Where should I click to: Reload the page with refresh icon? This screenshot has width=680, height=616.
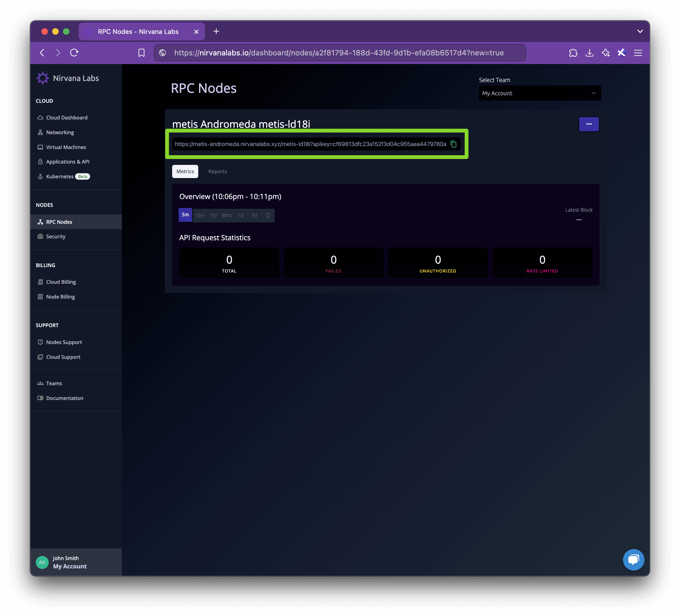[74, 53]
